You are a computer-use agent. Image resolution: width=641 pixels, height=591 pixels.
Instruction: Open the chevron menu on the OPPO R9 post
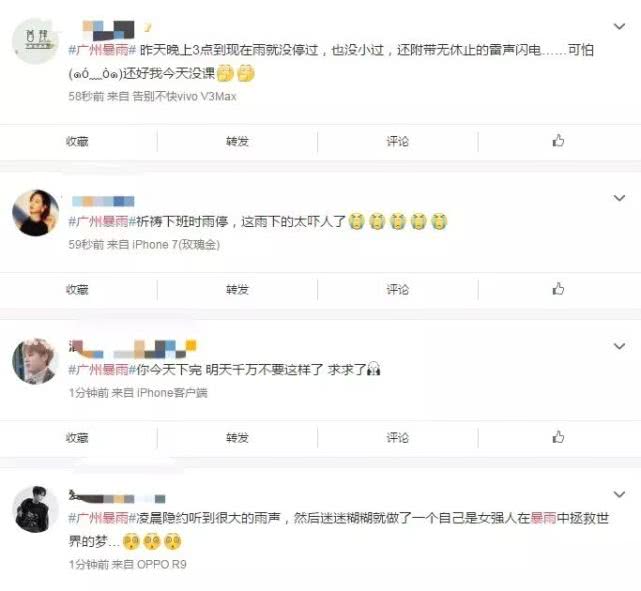coord(620,495)
